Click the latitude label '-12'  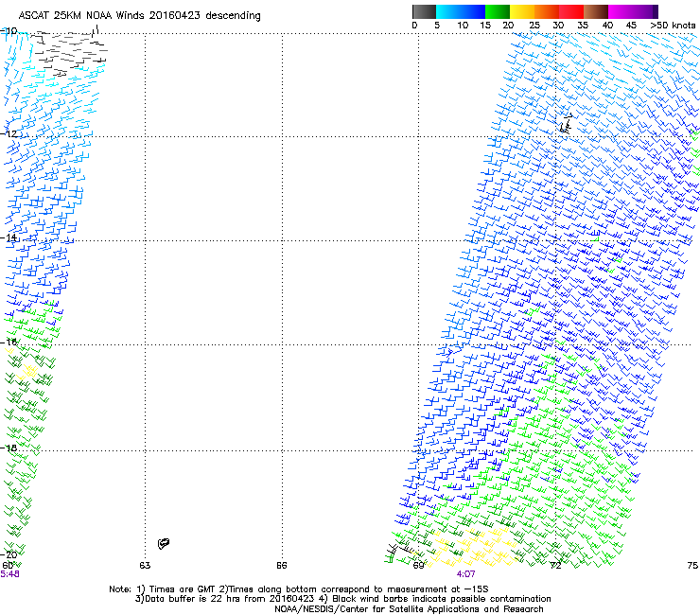[9, 134]
